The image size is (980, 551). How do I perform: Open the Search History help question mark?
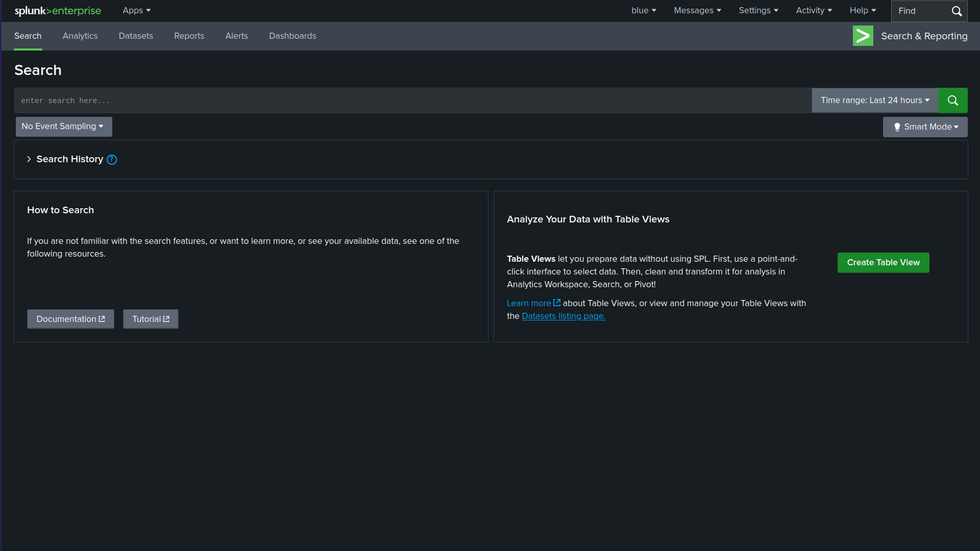pyautogui.click(x=112, y=160)
